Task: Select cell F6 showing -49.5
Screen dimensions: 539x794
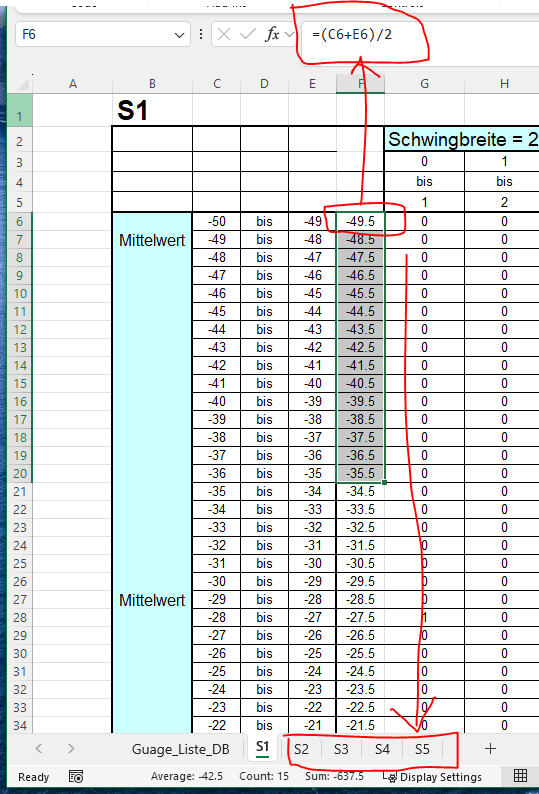Action: [x=360, y=221]
